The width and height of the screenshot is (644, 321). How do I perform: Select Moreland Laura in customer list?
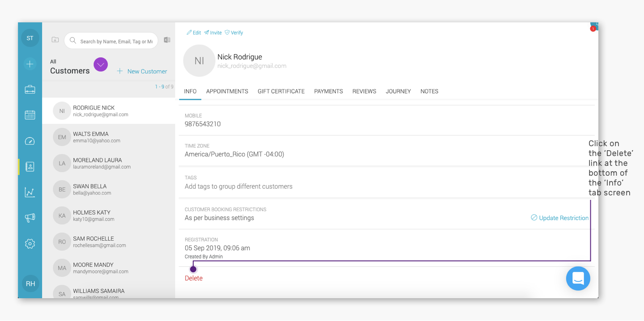[x=109, y=163]
